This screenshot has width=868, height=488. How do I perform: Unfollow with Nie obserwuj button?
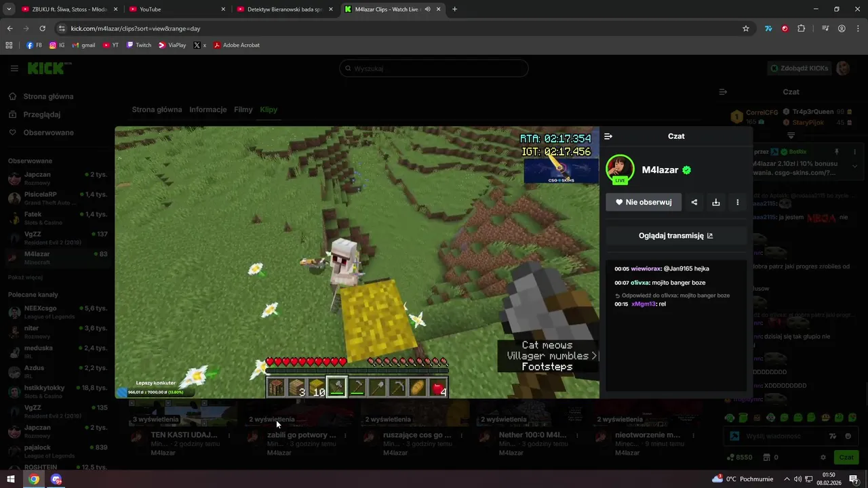click(x=644, y=202)
